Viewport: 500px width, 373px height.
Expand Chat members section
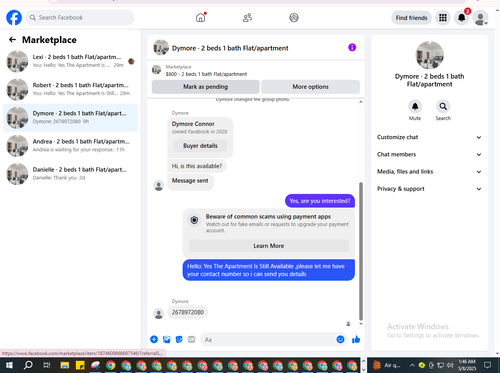tap(429, 155)
